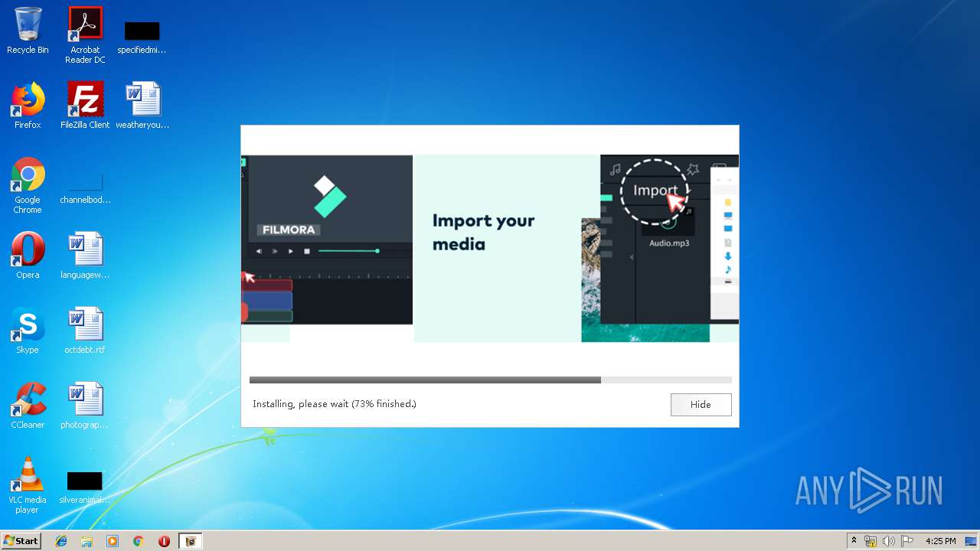Click the Installing, please wait status text
Viewport: 980px width, 551px height.
point(335,404)
